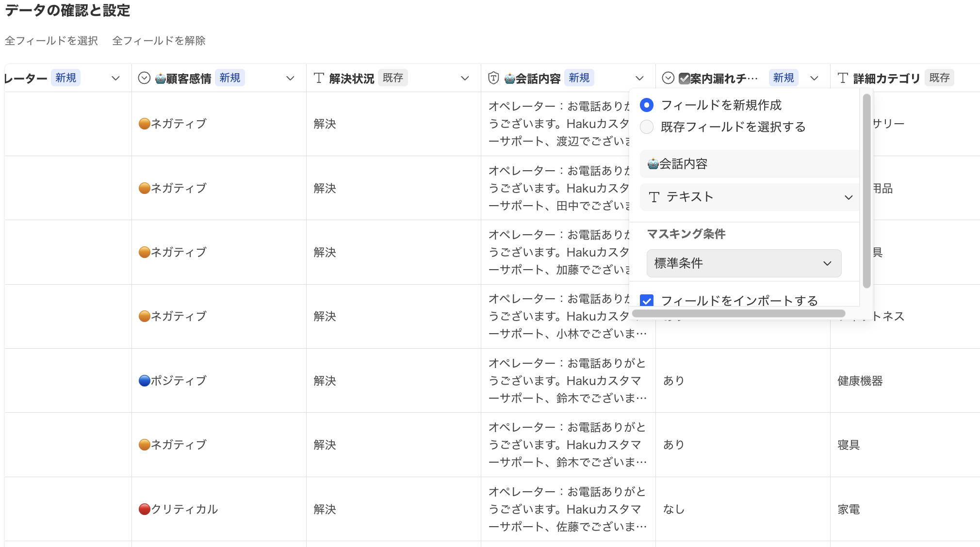Click 全フィールドを解除 link

point(159,41)
